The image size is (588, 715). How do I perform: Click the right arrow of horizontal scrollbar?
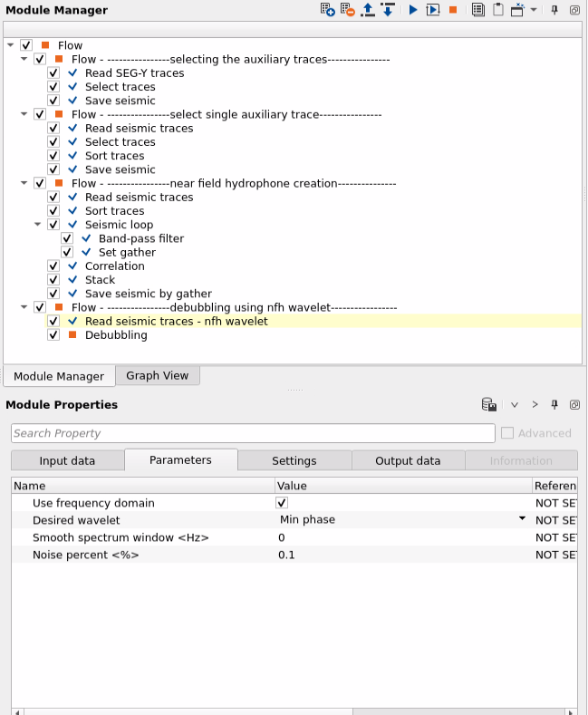tap(571, 711)
